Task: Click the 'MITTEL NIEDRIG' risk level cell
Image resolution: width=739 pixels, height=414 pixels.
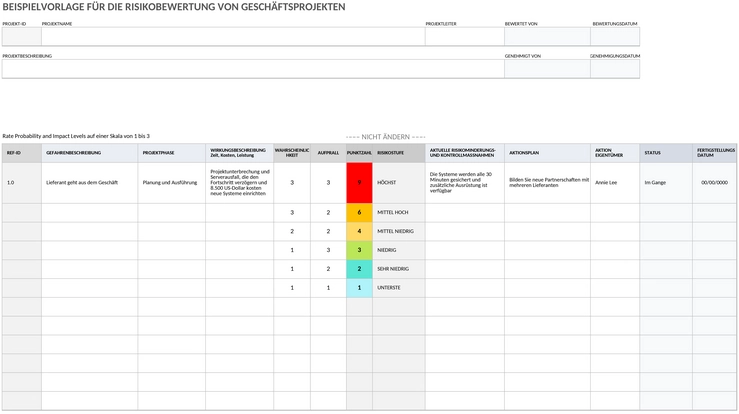Action: point(399,232)
